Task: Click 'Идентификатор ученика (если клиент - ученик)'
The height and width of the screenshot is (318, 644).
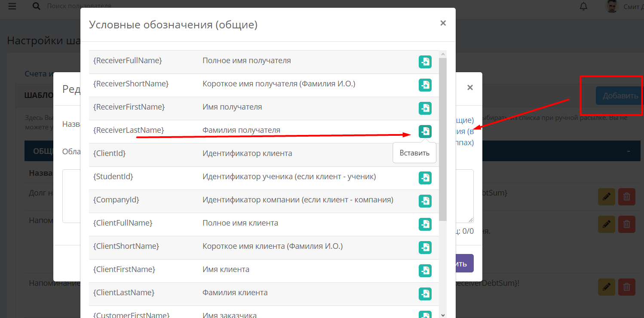Action: (x=289, y=176)
